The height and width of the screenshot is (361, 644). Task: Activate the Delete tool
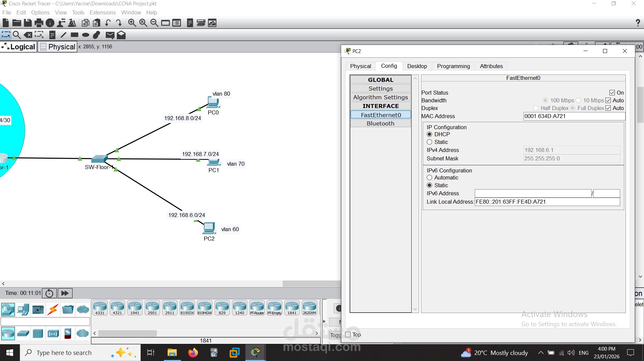28,35
